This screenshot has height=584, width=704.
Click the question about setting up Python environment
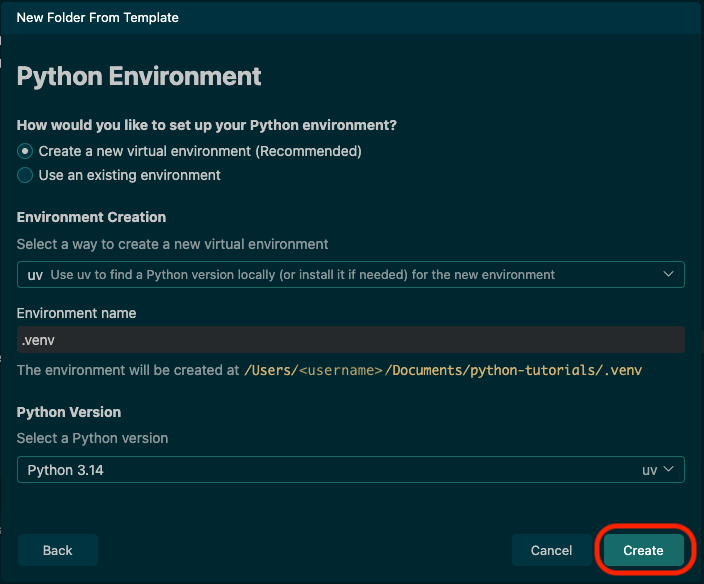(x=207, y=125)
